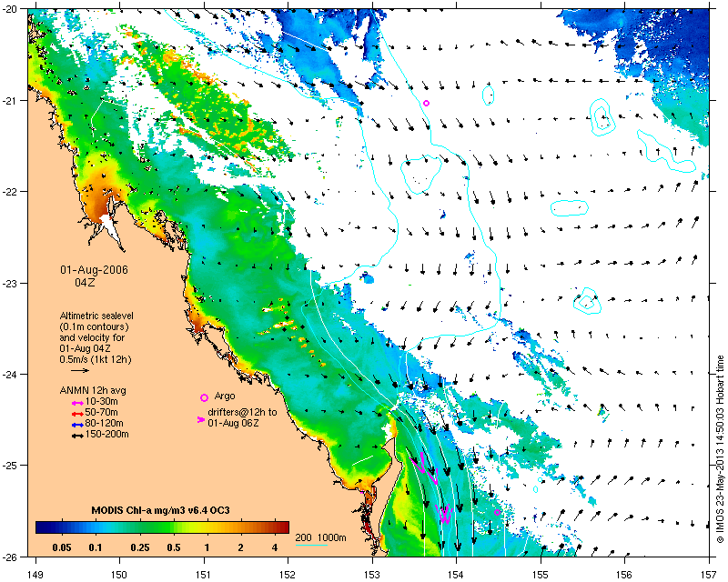The width and height of the screenshot is (728, 582).
Task: Click the 'drifters@12h to' legend text
Action: (242, 412)
